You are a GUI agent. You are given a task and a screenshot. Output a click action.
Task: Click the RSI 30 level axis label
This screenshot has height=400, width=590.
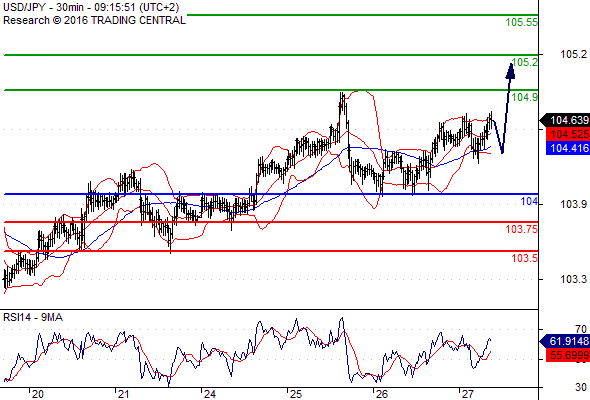(x=581, y=387)
